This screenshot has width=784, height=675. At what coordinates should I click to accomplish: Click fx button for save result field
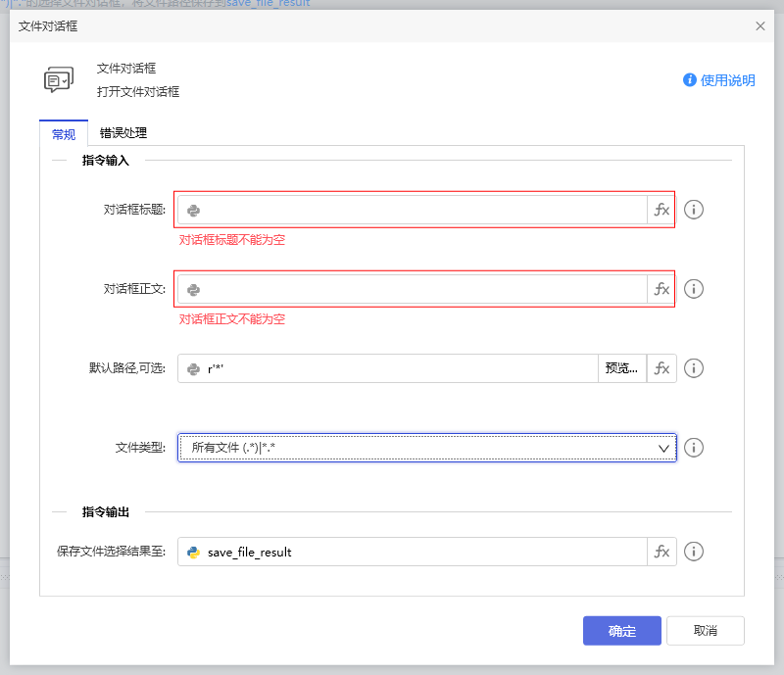click(x=661, y=552)
